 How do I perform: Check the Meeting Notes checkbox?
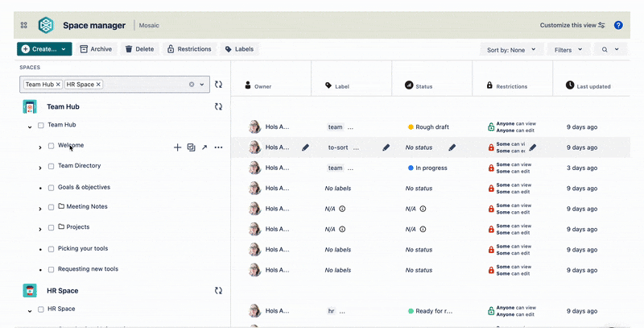click(x=51, y=207)
